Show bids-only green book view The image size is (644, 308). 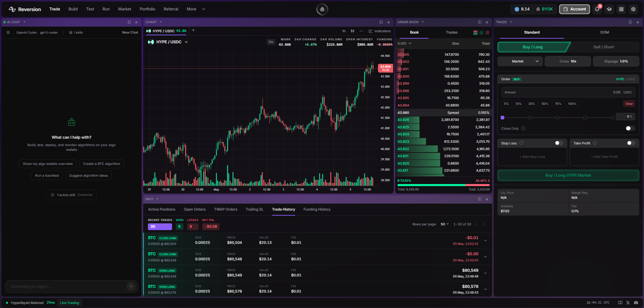(481, 33)
